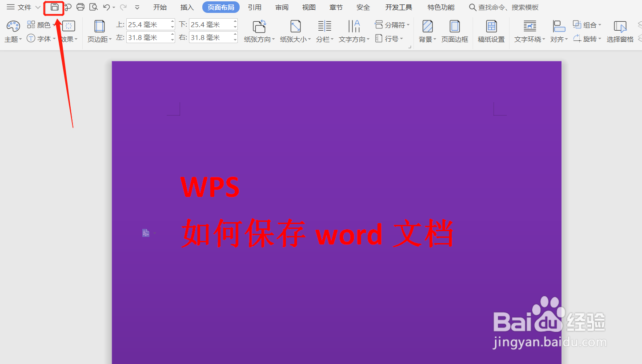The image size is (642, 364).
Task: Open 分隔符 breaks menu
Action: point(392,25)
